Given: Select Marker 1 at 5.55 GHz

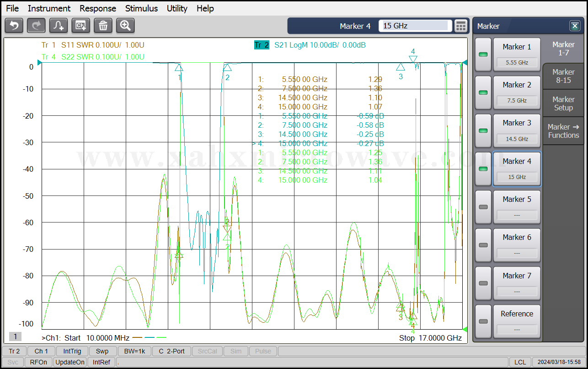Looking at the screenshot, I should tap(517, 54).
